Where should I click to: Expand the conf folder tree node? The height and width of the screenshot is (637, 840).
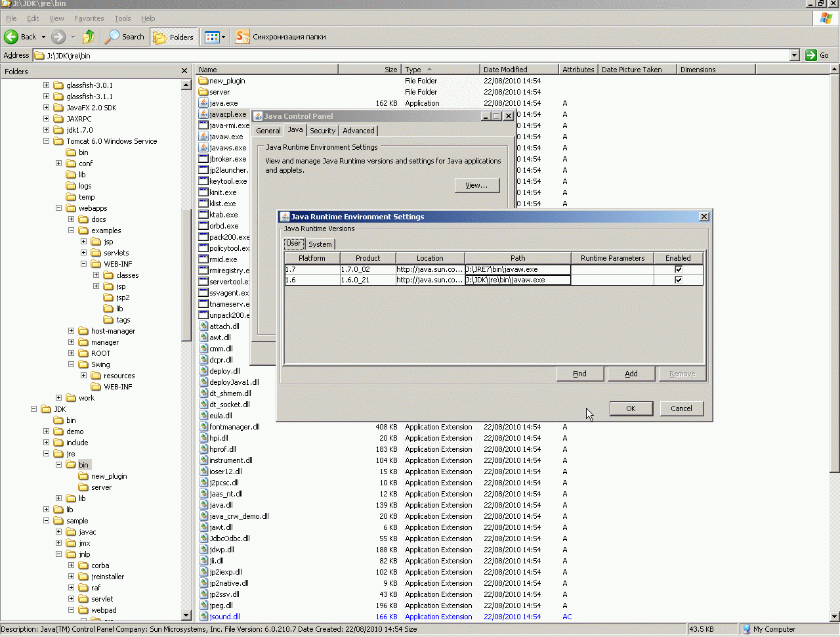pyautogui.click(x=58, y=164)
